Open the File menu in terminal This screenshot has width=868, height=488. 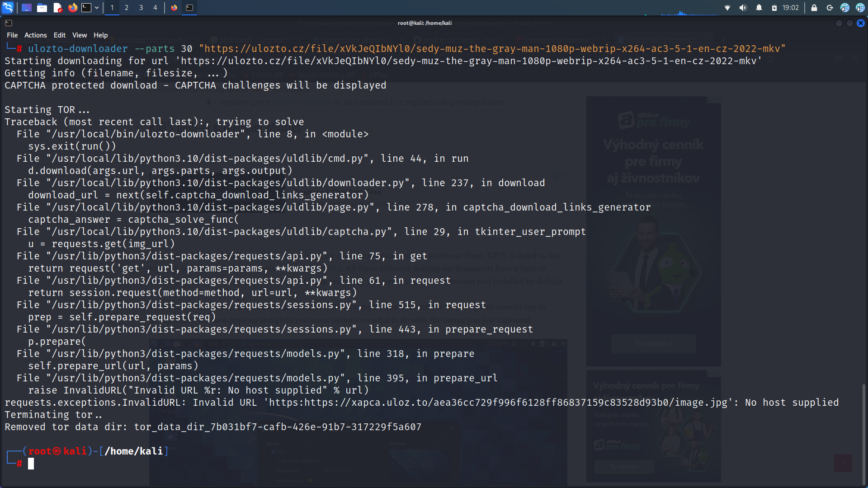pyautogui.click(x=12, y=35)
